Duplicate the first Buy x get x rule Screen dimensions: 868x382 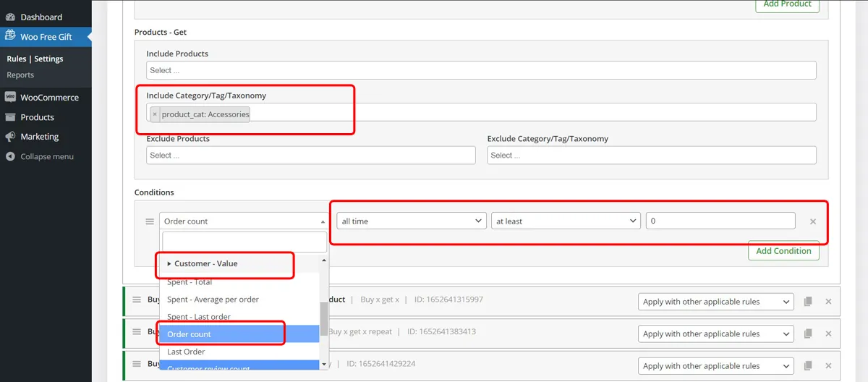tap(809, 301)
